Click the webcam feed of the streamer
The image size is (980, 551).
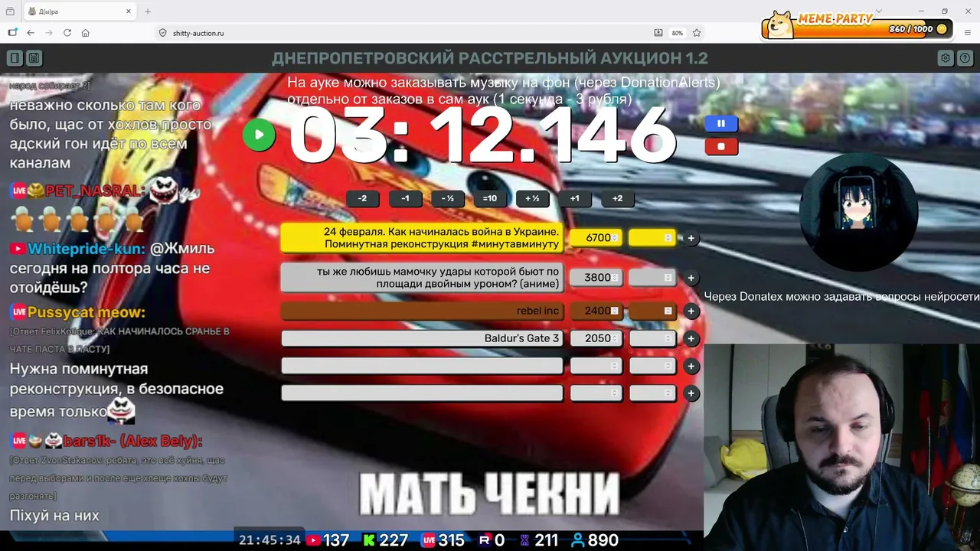[x=842, y=447]
